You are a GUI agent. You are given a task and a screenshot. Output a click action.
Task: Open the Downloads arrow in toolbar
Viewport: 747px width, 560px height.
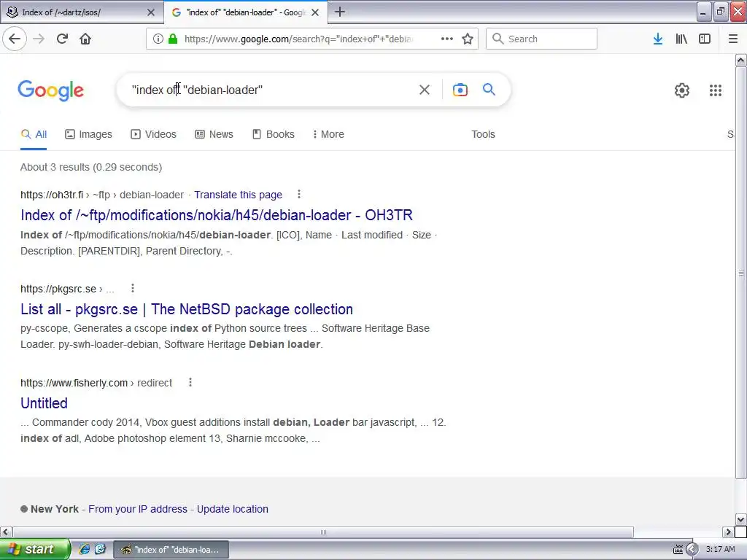(x=658, y=39)
